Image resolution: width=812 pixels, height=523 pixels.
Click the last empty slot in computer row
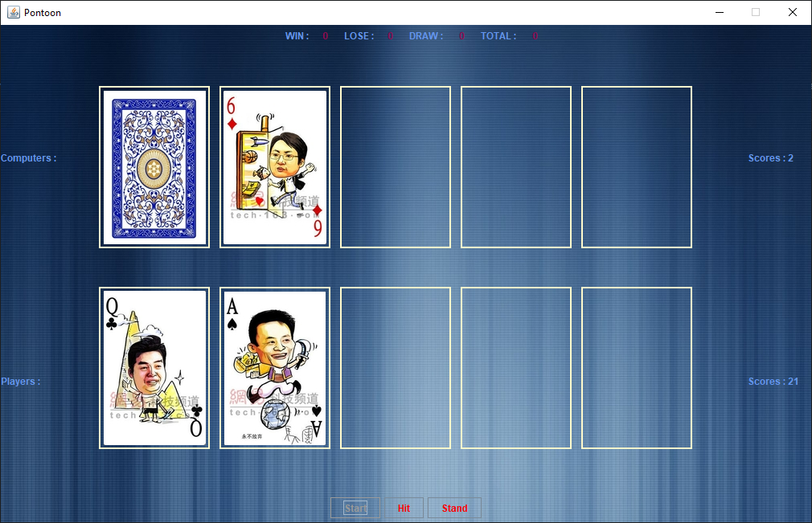click(x=636, y=166)
